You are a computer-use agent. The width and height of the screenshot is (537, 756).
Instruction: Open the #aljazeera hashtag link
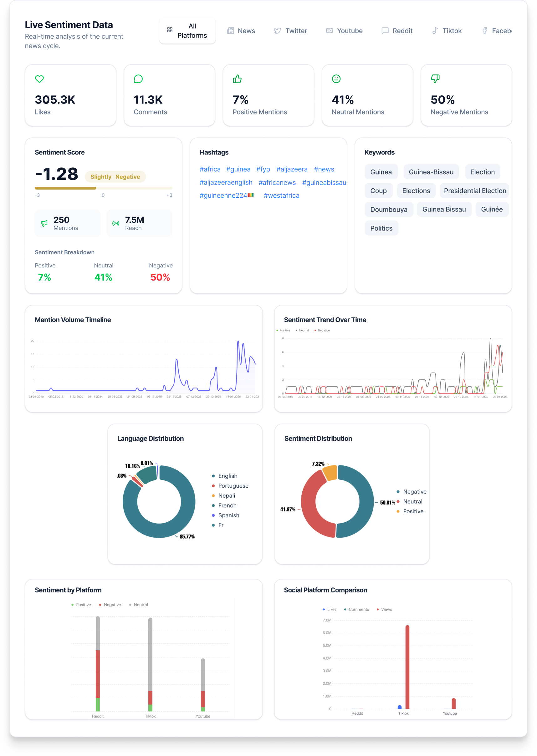(x=292, y=169)
